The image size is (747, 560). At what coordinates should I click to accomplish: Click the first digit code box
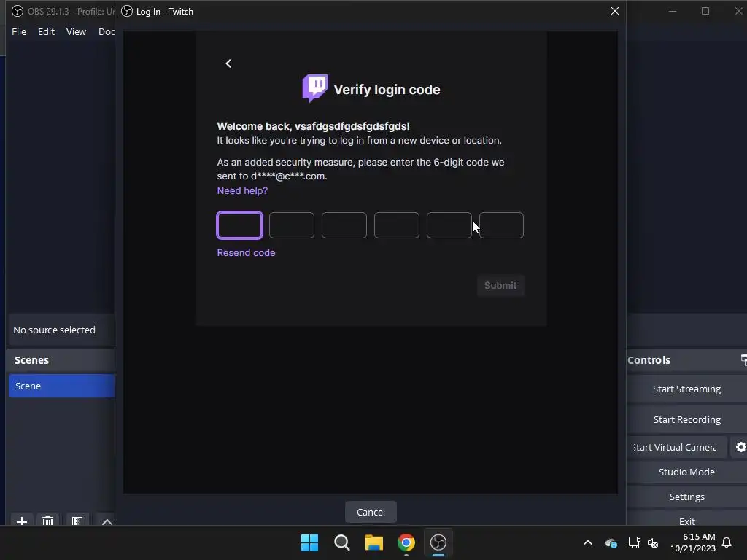(239, 225)
